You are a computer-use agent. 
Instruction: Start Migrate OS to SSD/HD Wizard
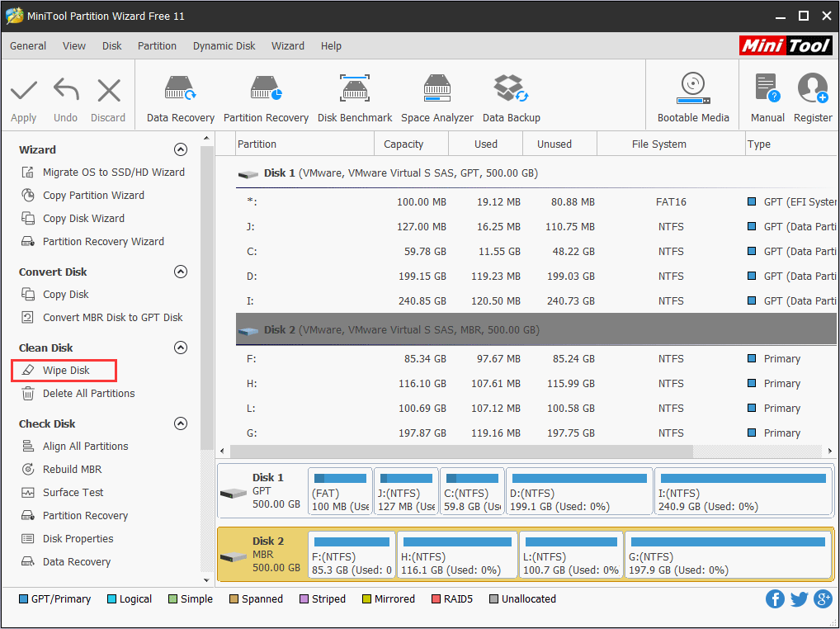pyautogui.click(x=103, y=172)
